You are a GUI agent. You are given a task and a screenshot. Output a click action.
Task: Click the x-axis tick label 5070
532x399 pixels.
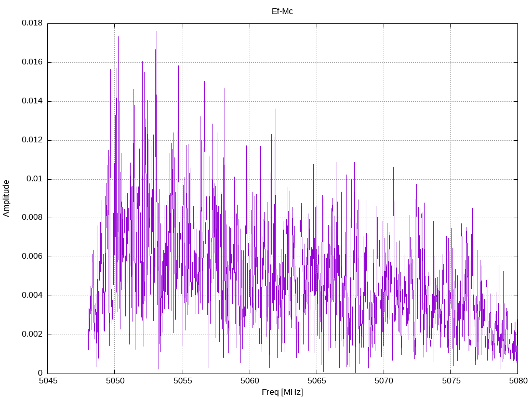(x=384, y=381)
